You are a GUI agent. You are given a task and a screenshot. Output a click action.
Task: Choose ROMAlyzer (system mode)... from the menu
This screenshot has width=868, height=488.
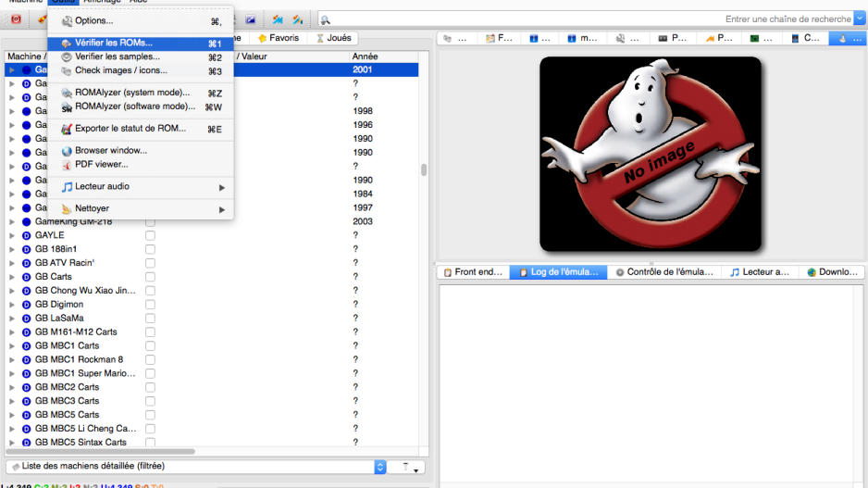pos(141,93)
